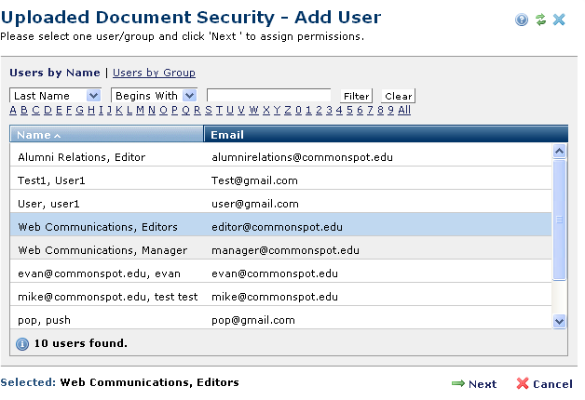Click the info icon beside users found
The image size is (585, 400).
click(22, 344)
